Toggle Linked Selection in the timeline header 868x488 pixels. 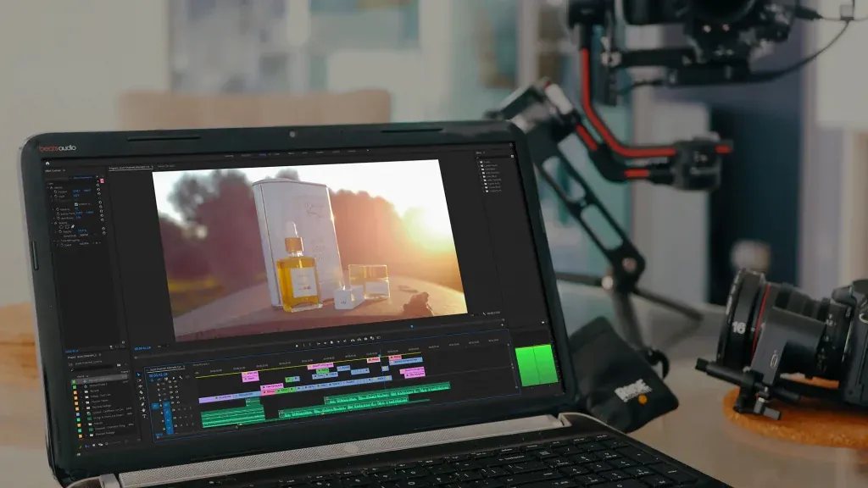[166, 379]
